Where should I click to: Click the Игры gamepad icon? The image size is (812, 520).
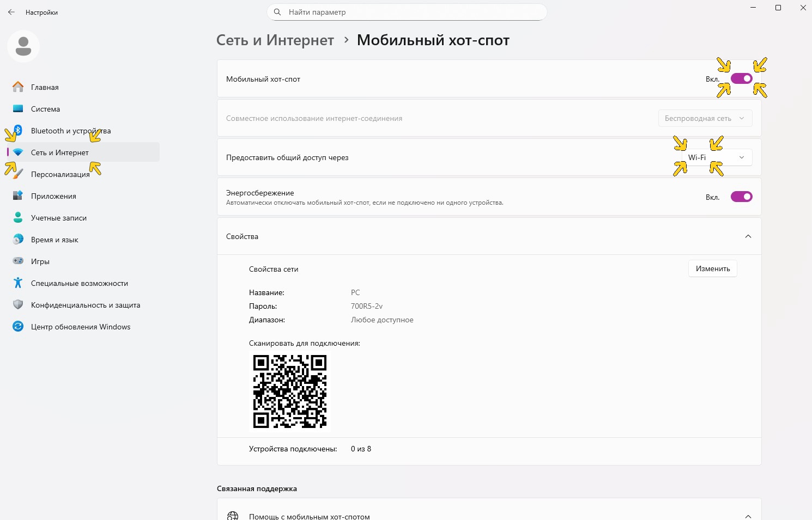[x=18, y=261]
